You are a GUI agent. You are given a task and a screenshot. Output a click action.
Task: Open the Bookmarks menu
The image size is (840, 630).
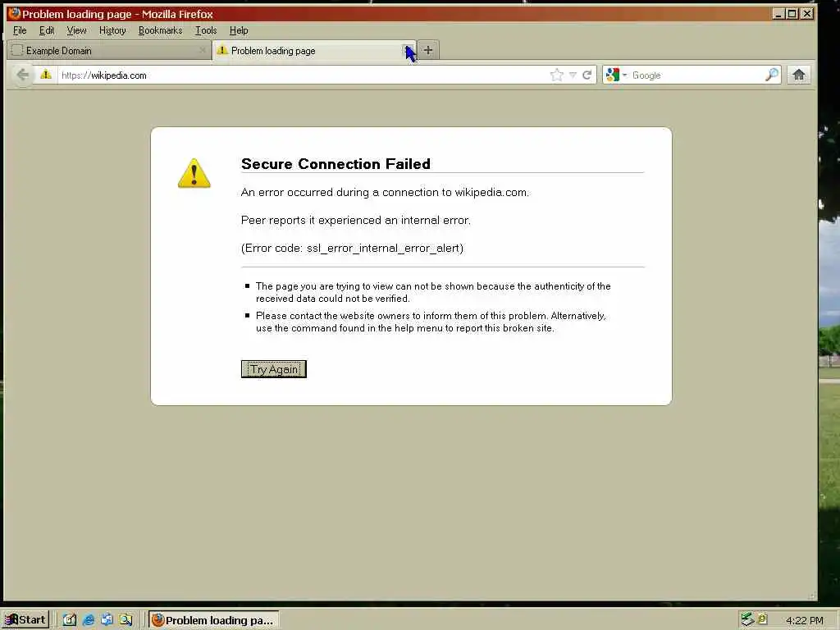pyautogui.click(x=160, y=30)
